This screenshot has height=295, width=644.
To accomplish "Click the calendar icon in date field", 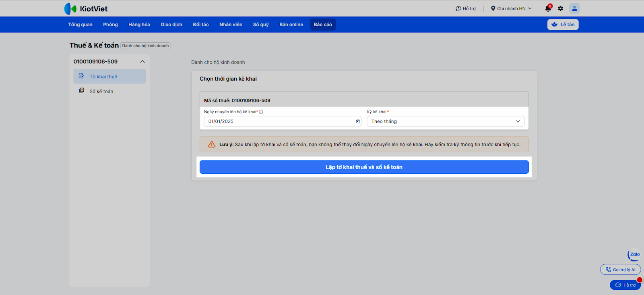I will click(x=358, y=121).
